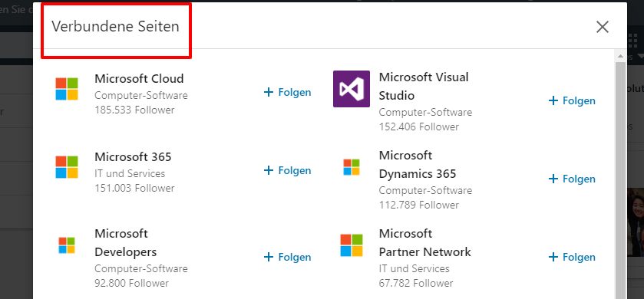Open the Microsoft Developers title link
This screenshot has width=644, height=299.
click(126, 242)
